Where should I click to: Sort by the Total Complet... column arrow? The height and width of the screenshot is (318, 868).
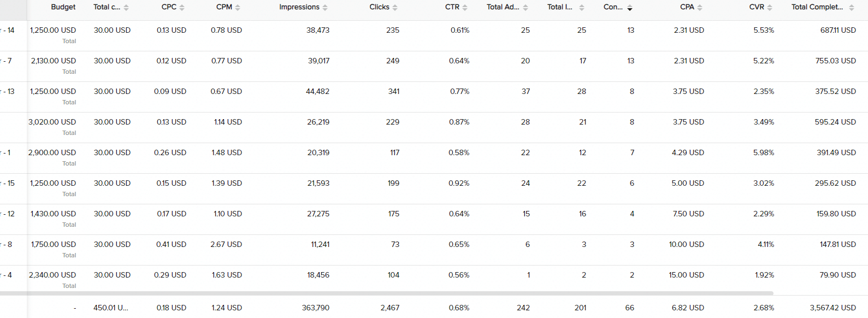pos(852,8)
